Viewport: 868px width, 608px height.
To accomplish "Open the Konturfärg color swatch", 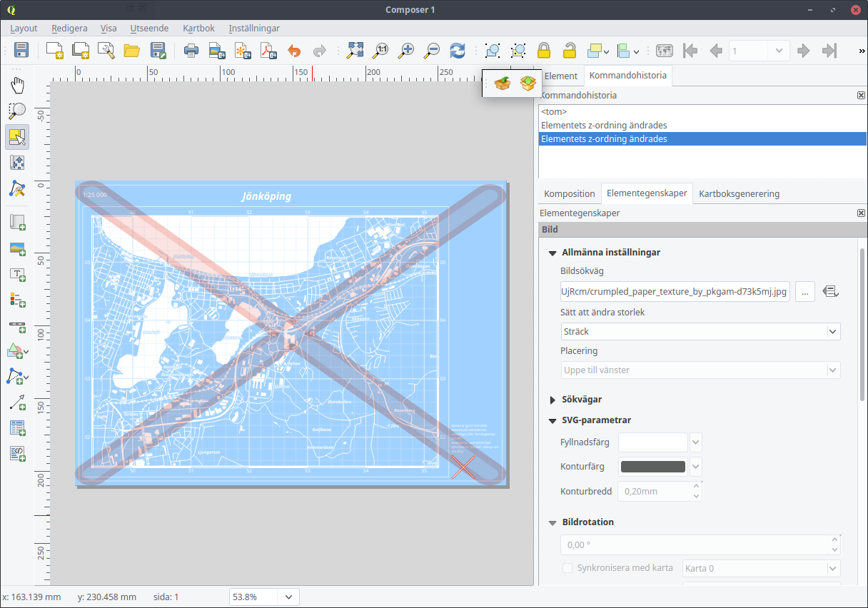I will pyautogui.click(x=652, y=466).
